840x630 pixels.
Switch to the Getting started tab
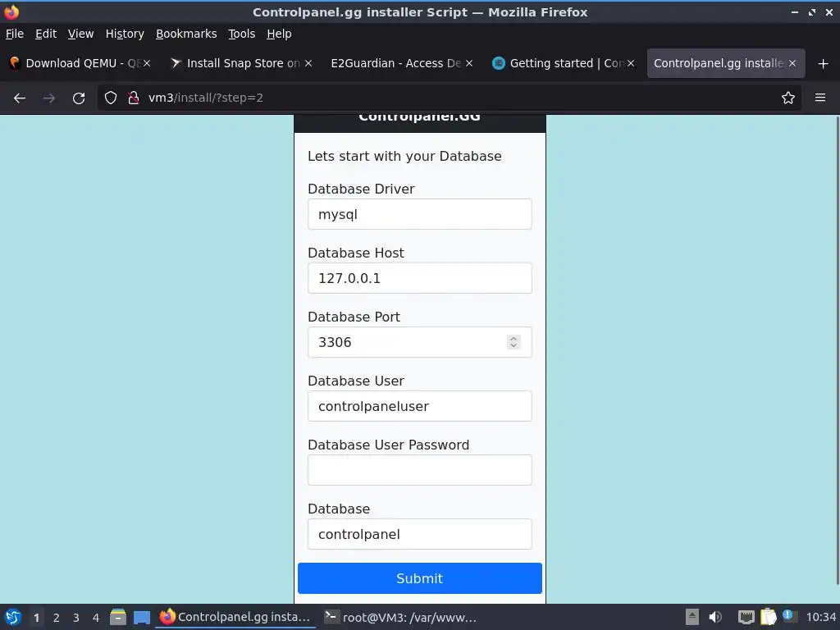coord(564,63)
